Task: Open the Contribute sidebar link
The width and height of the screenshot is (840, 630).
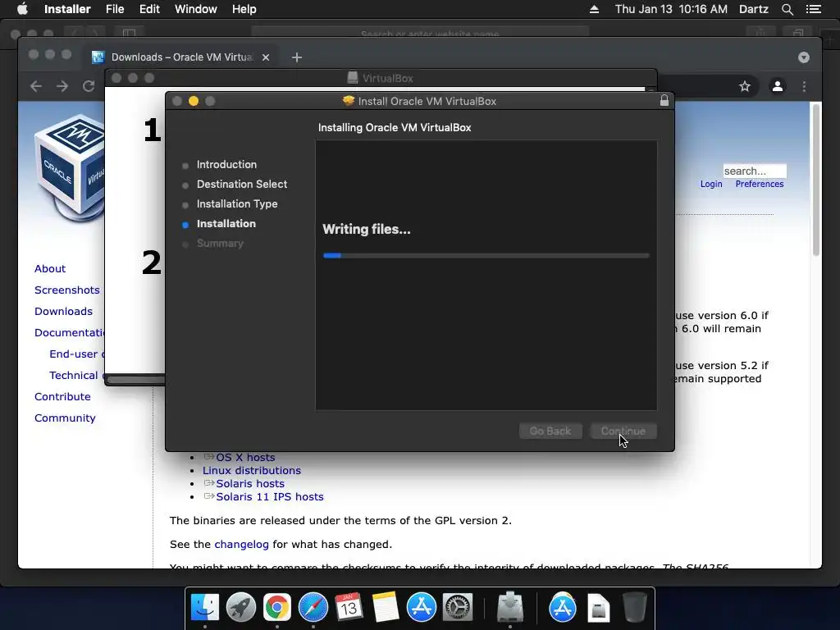Action: (62, 397)
